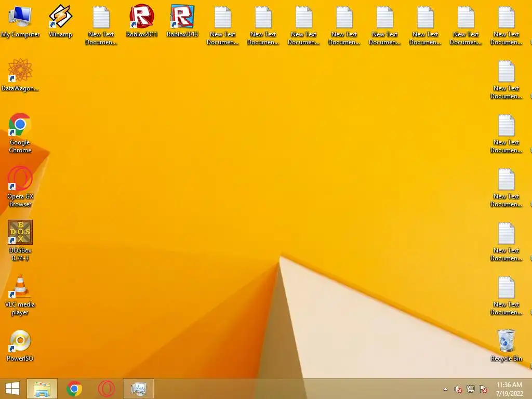
Task: Select the Roblox2011 desktop shortcut
Action: [x=141, y=21]
